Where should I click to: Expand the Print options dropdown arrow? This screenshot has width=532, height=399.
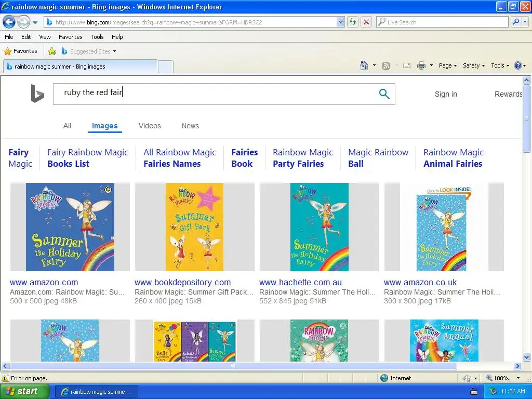tap(431, 65)
